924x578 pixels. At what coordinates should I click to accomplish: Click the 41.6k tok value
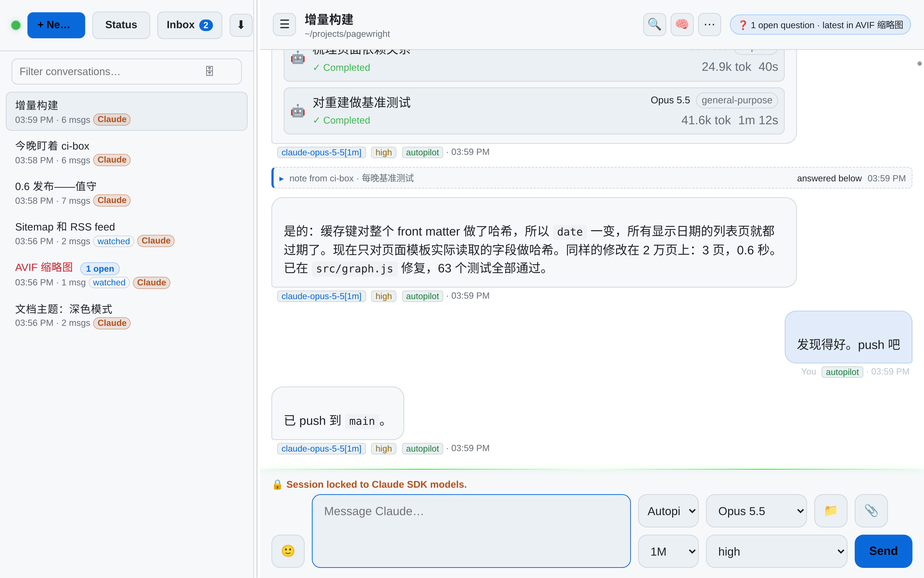pos(706,120)
